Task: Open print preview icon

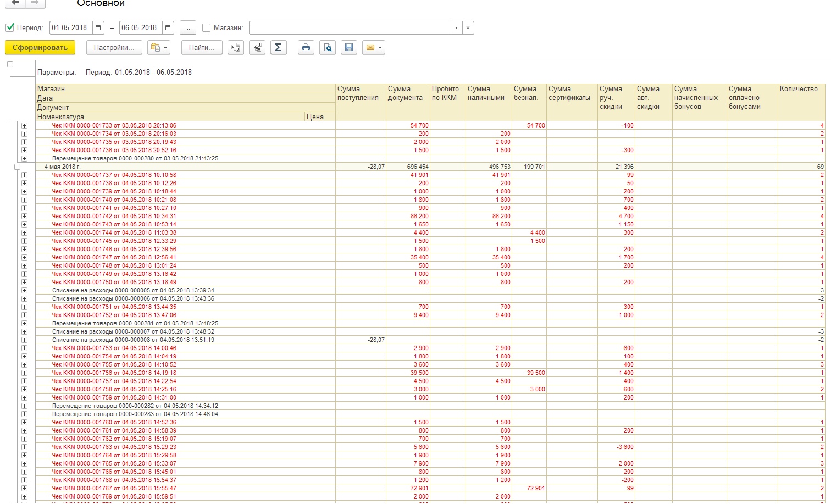Action: [x=328, y=48]
